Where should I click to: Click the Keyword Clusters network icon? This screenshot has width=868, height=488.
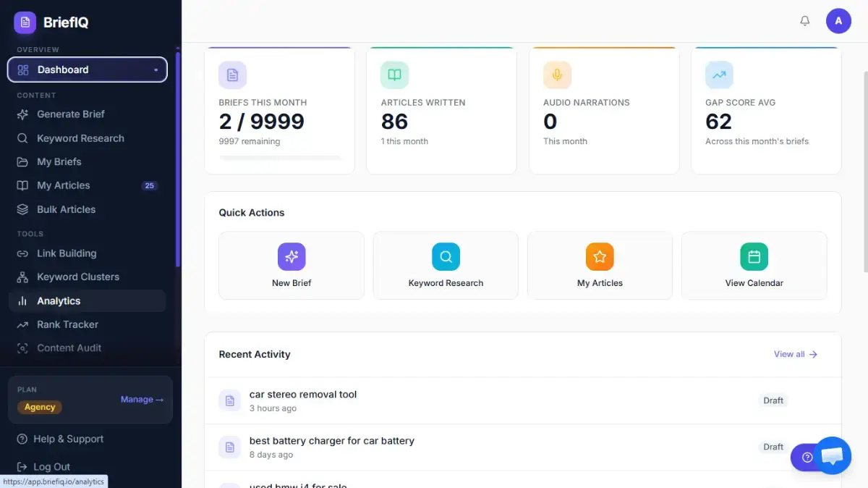[23, 277]
